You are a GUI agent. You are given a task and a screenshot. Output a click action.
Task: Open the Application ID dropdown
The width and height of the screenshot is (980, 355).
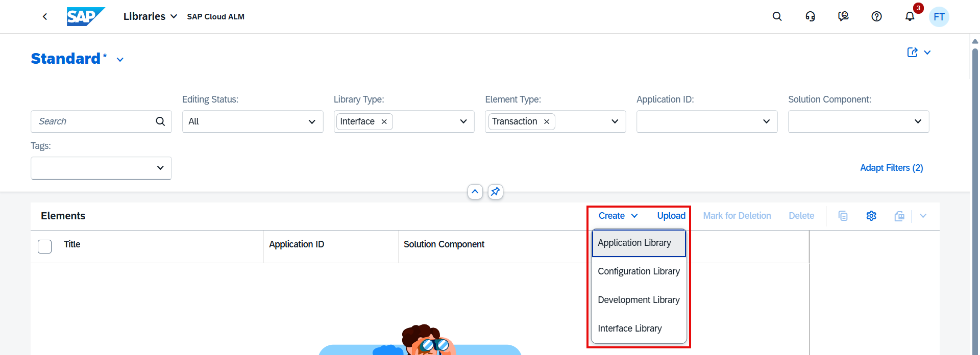coord(766,122)
